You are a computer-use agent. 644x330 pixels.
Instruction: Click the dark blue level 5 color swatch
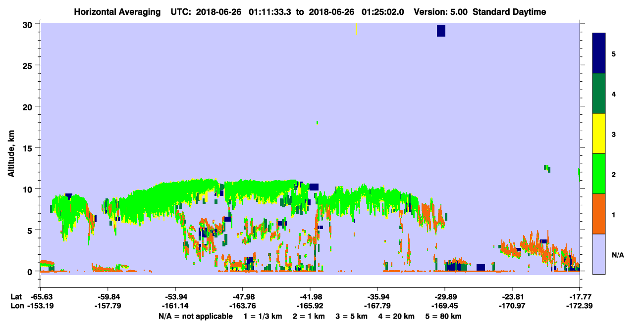599,53
